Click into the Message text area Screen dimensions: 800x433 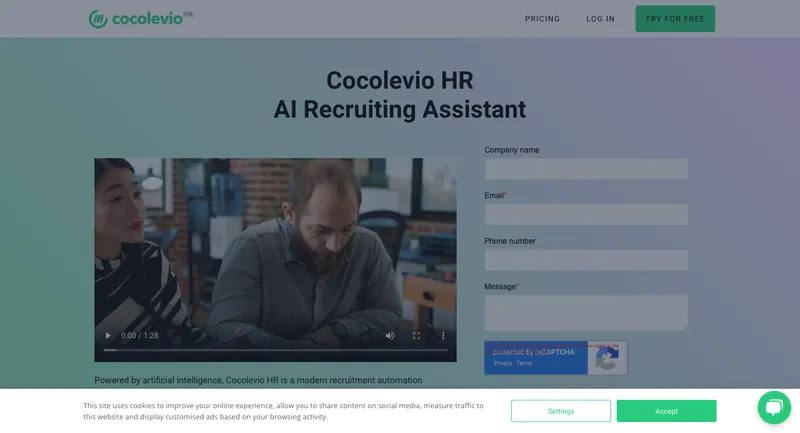586,313
